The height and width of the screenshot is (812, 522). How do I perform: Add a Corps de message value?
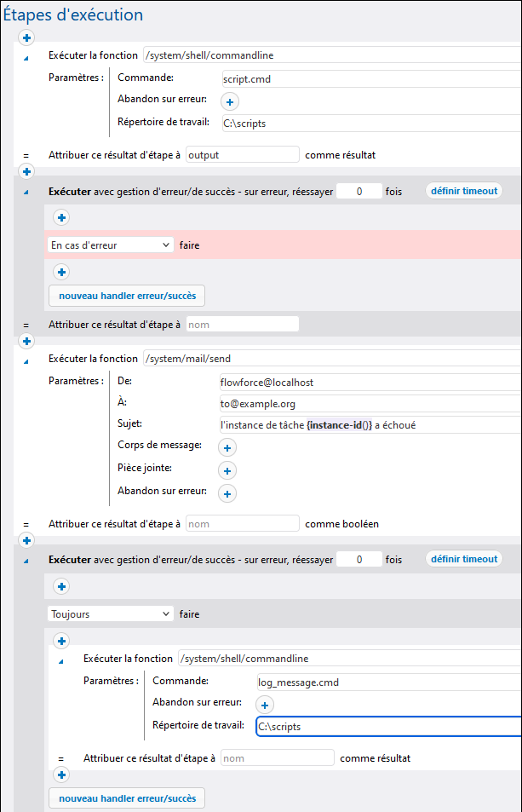pyautogui.click(x=227, y=446)
